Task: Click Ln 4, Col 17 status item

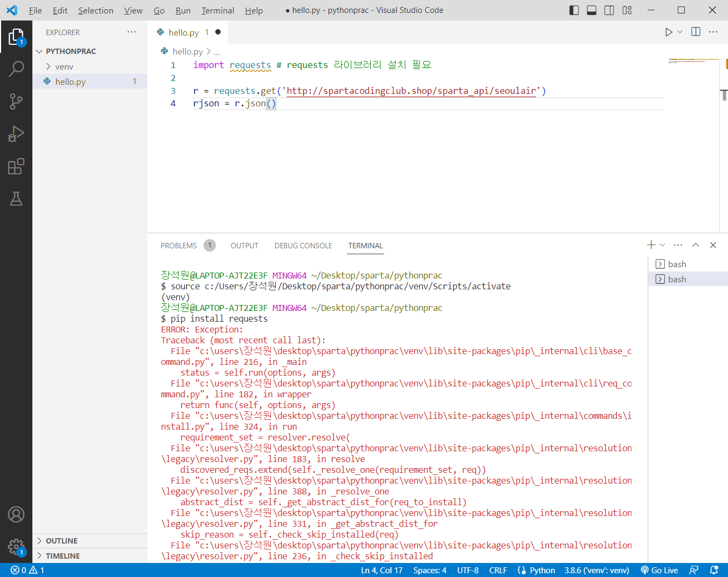Action: pyautogui.click(x=382, y=570)
